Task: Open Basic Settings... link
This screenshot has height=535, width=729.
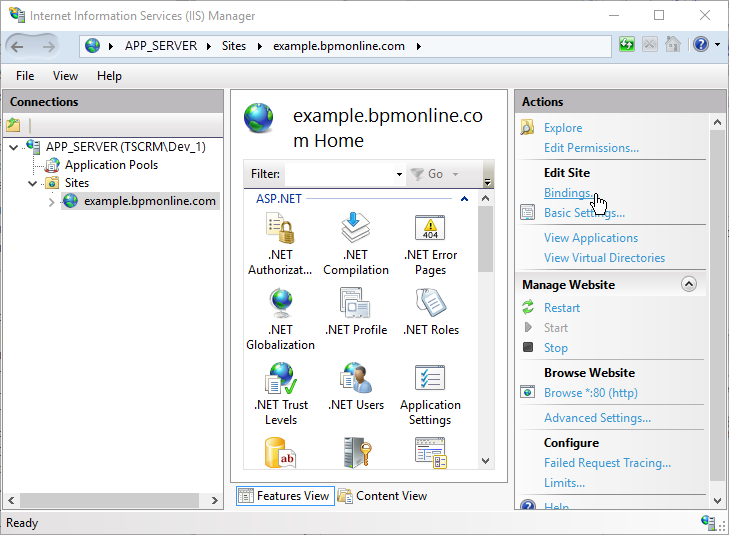Action: click(x=584, y=213)
